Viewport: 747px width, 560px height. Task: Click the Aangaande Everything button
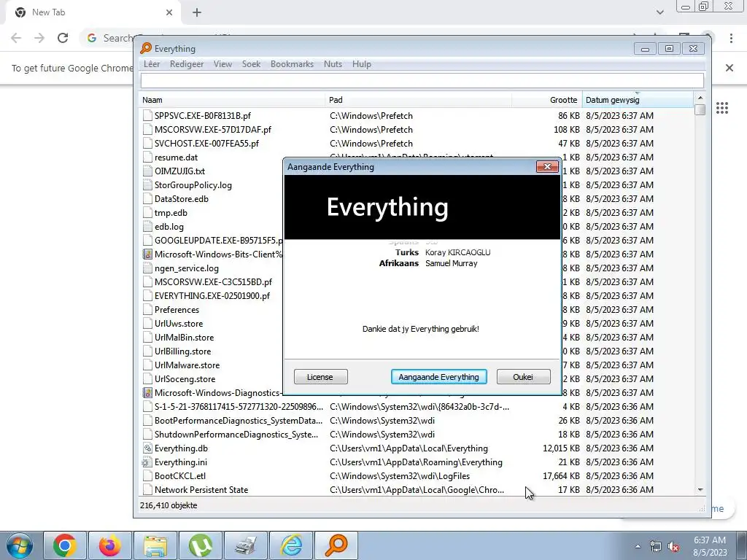pyautogui.click(x=438, y=377)
